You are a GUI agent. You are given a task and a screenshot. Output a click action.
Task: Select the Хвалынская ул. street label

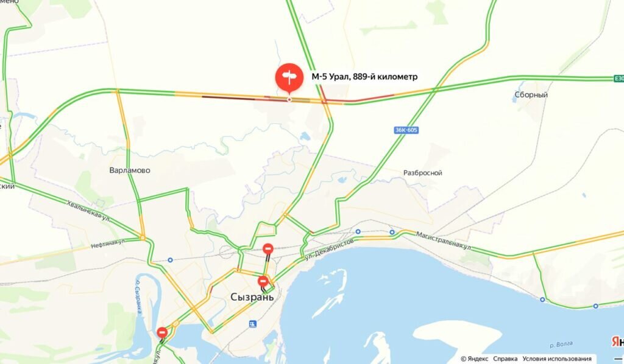(x=88, y=211)
